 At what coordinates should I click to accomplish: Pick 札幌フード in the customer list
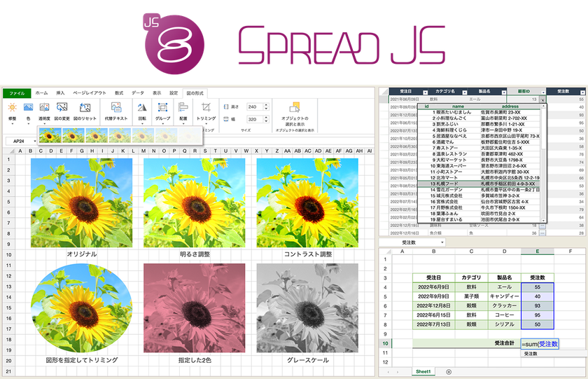479,184
